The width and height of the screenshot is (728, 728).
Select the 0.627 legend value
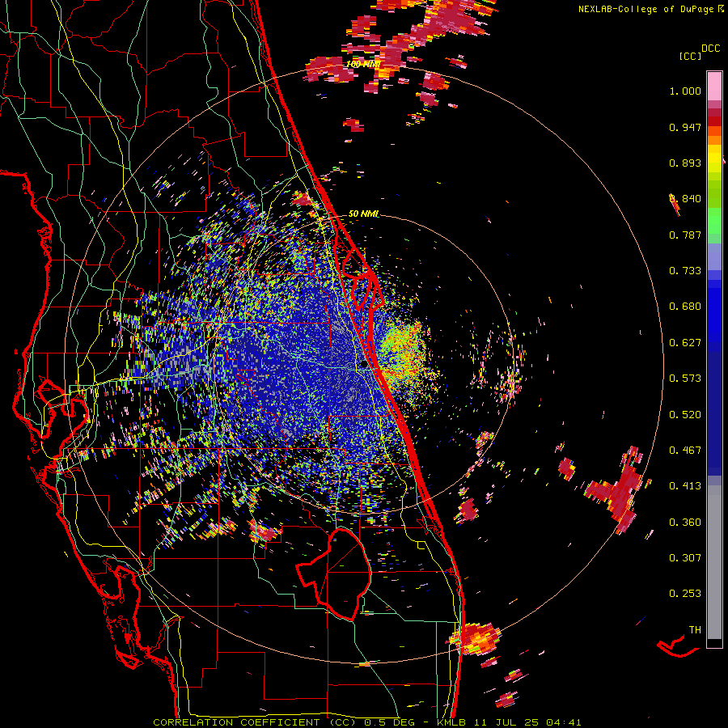click(685, 343)
